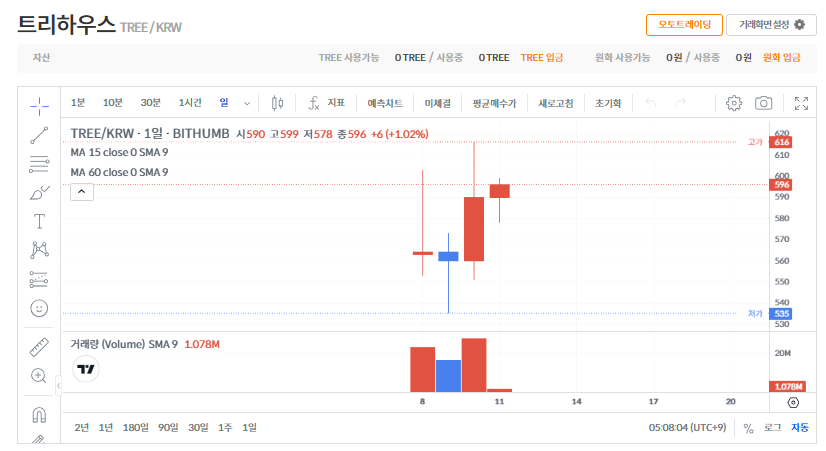Open the pattern drawing tool
The image size is (826, 451).
(39, 250)
